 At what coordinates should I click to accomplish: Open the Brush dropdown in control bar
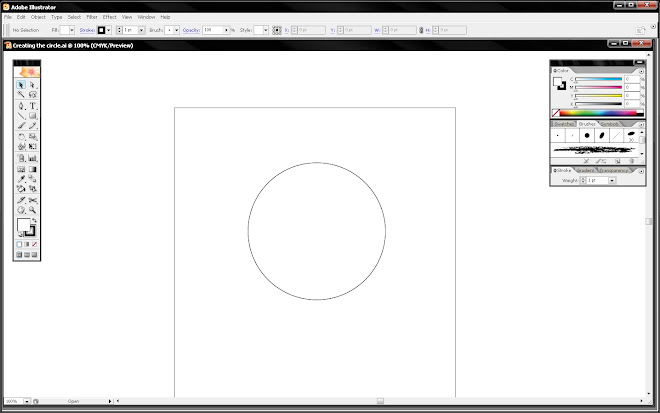[176, 30]
